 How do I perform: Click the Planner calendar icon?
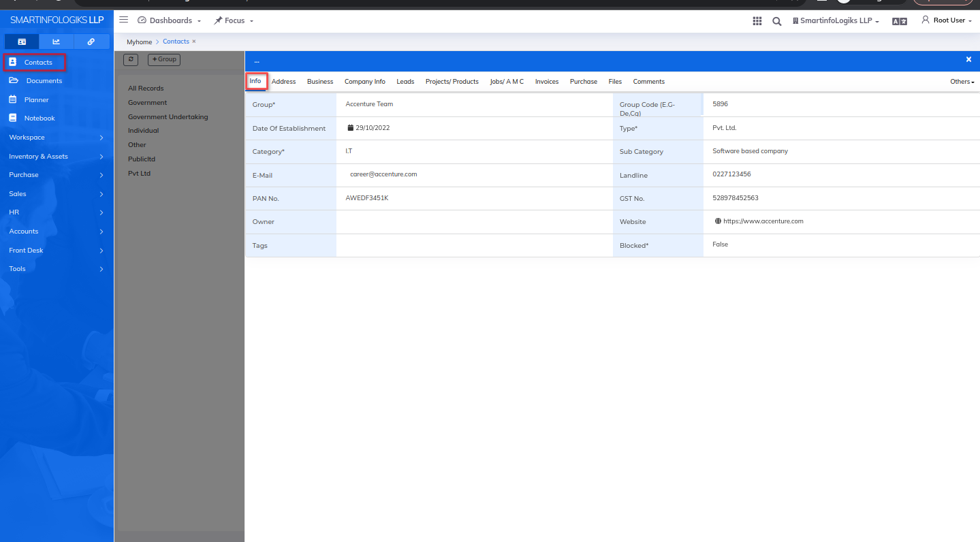(12, 99)
